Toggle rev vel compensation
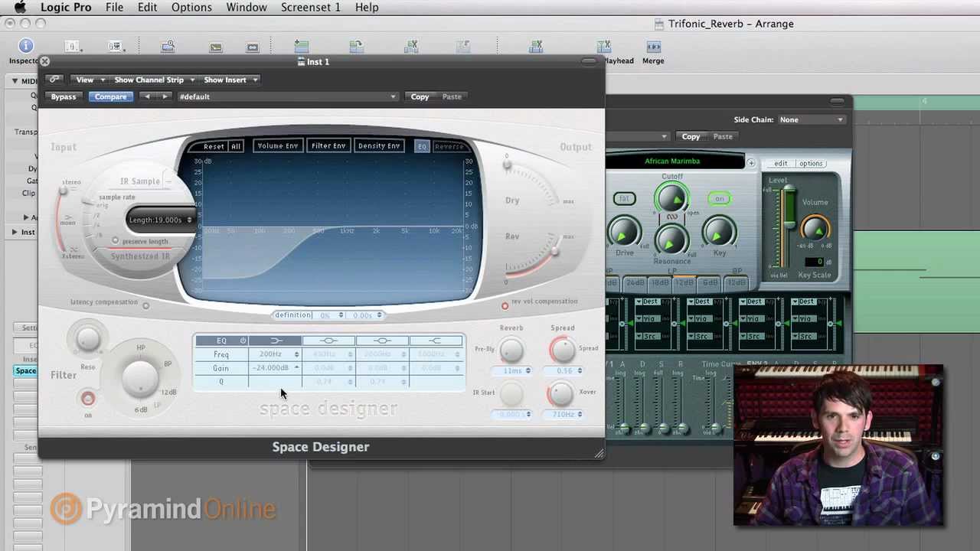Screen dimensions: 980x551 click(x=505, y=305)
